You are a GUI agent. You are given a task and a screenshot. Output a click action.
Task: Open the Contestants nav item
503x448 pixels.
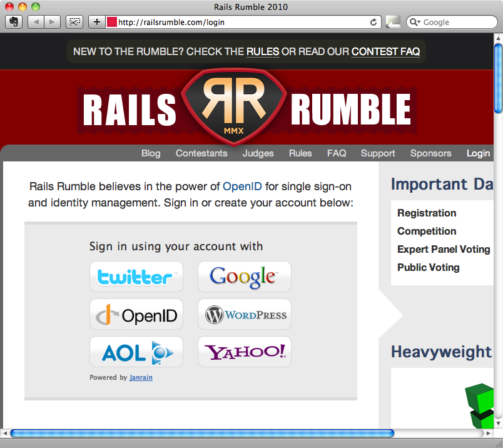(201, 153)
